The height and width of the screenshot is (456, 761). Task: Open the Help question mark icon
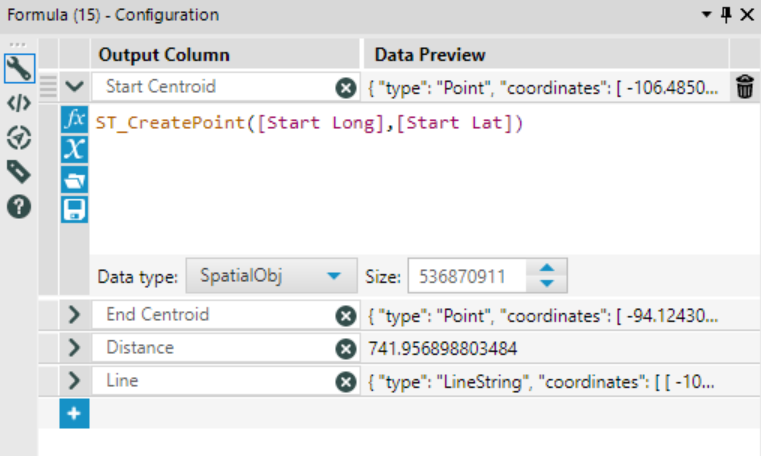tap(18, 207)
